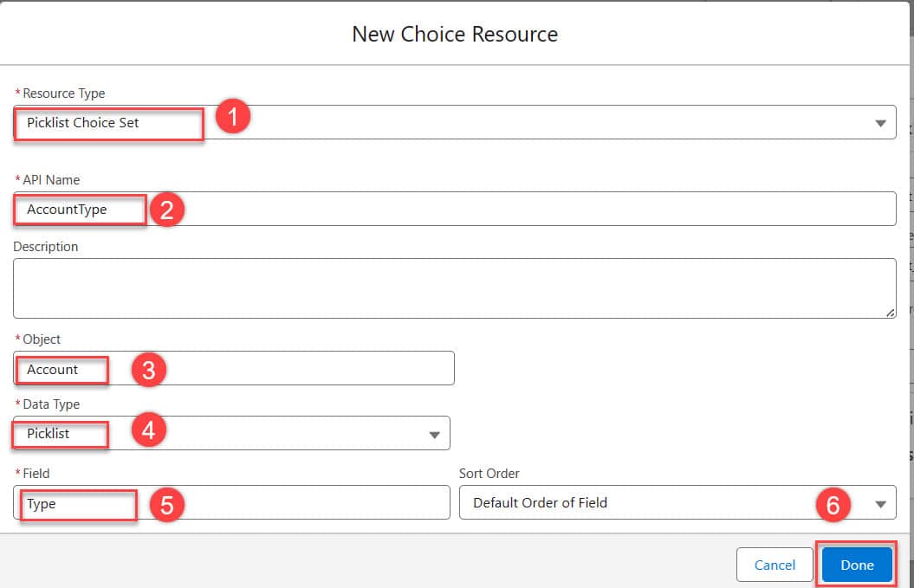Open the Sort Order dropdown
This screenshot has width=914, height=588.
pyautogui.click(x=677, y=502)
